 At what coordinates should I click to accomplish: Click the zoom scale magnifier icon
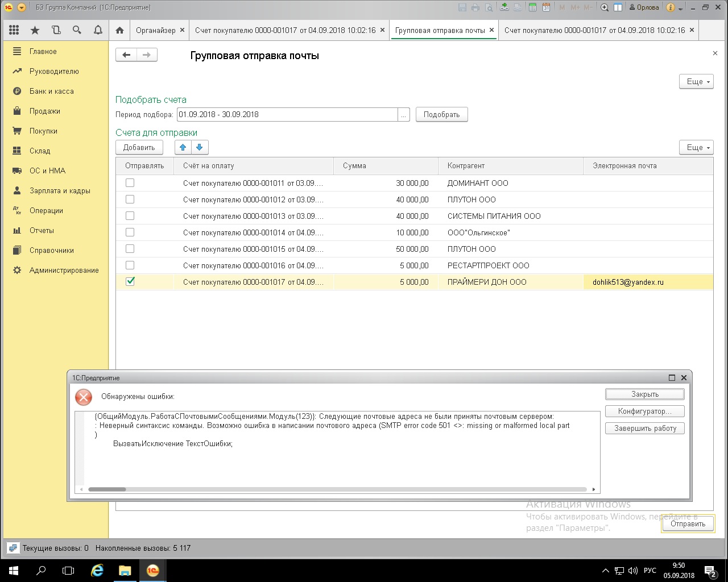pyautogui.click(x=605, y=7)
